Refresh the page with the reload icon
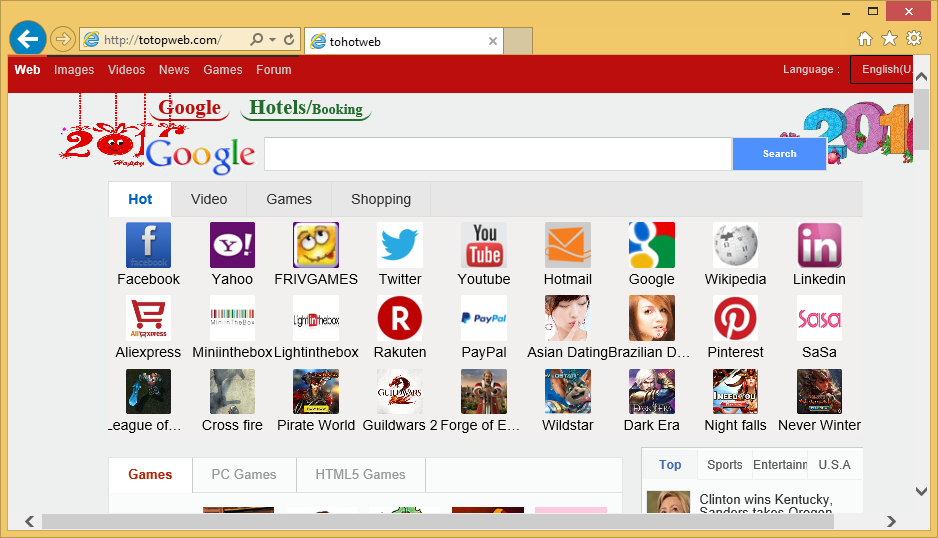This screenshot has height=538, width=938. [x=289, y=39]
